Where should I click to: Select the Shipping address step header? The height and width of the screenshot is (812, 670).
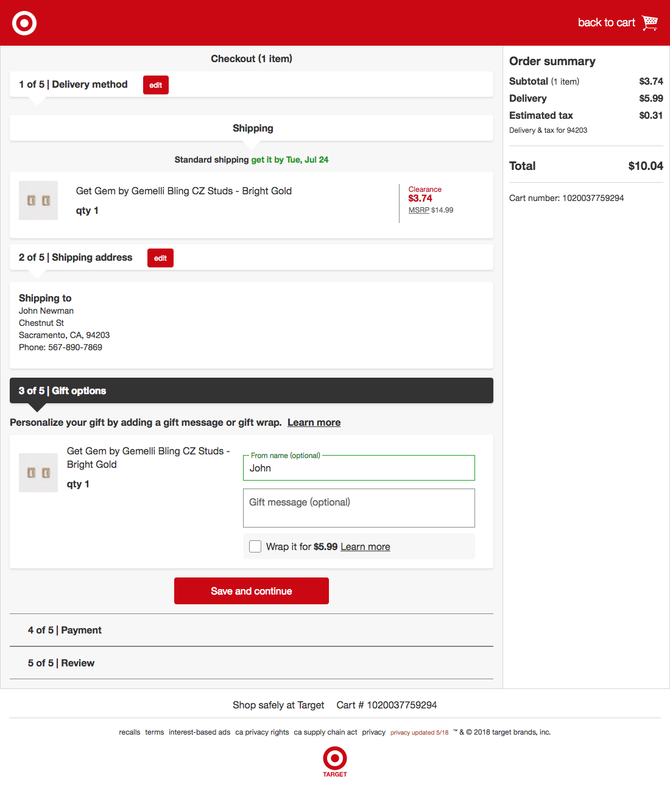[x=75, y=257]
